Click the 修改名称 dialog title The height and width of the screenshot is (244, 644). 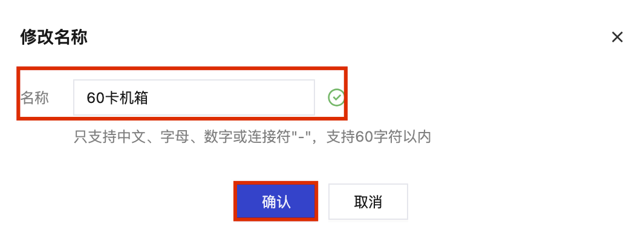[54, 38]
